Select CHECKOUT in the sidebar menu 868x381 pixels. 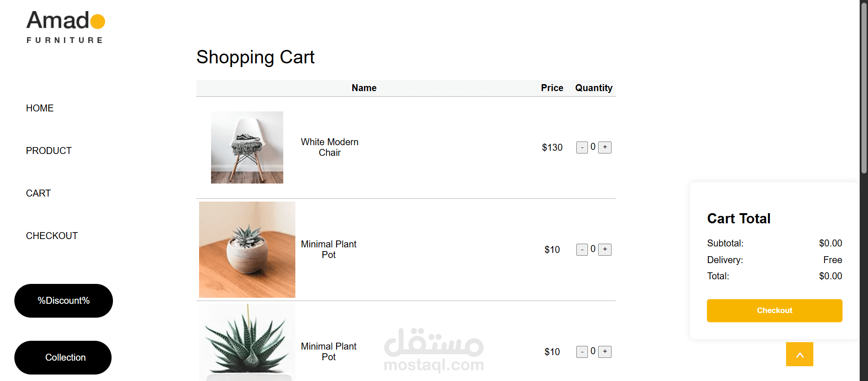click(52, 236)
